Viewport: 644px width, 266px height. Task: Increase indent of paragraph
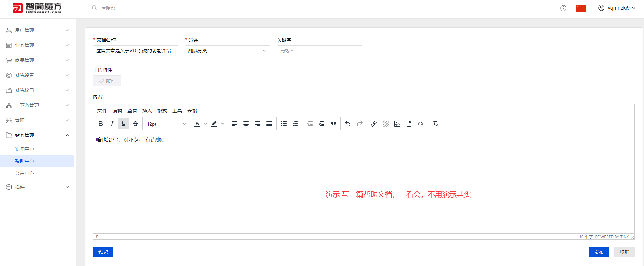[322, 124]
